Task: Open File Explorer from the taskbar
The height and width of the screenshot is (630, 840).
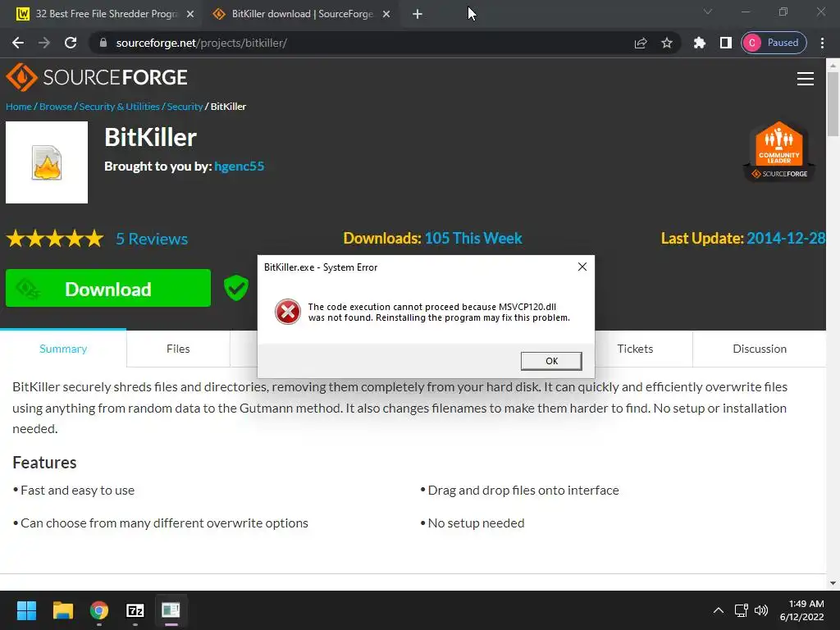Action: coord(63,610)
